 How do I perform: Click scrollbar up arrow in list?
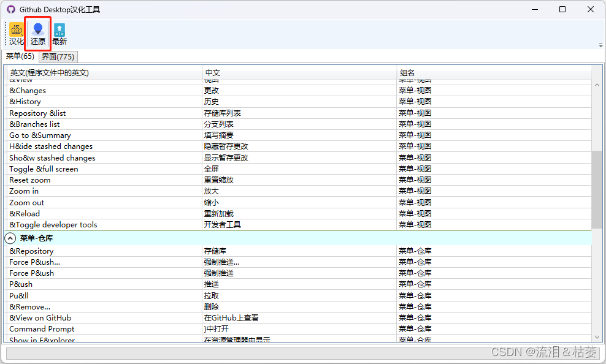tap(597, 85)
